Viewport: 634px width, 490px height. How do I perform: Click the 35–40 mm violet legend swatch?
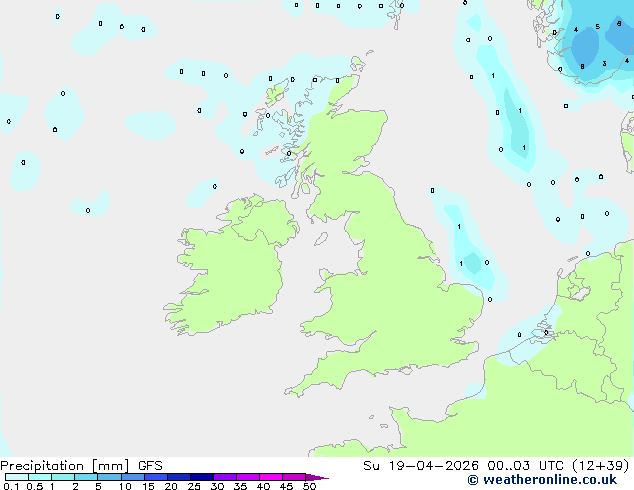point(248,477)
